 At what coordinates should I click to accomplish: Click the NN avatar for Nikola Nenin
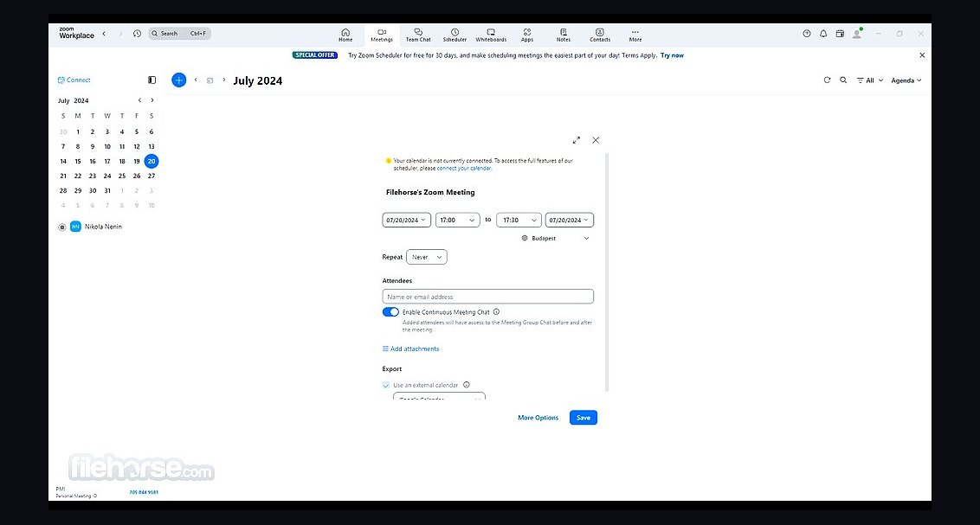pos(75,227)
